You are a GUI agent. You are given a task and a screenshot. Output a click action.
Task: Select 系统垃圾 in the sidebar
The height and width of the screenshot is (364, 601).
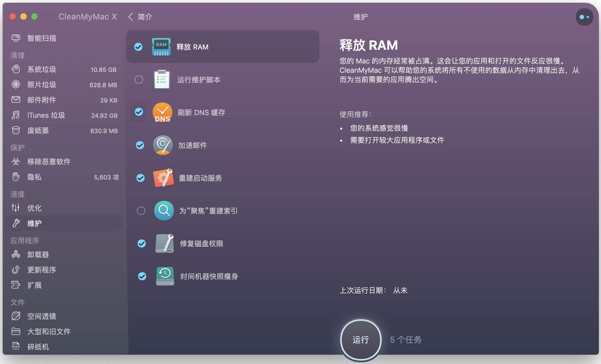41,69
